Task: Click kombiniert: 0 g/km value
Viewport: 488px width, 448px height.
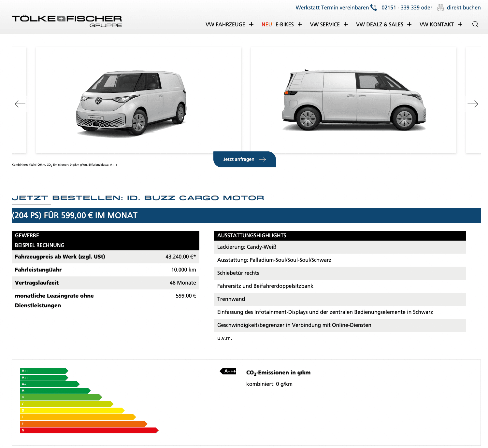Action: point(269,384)
